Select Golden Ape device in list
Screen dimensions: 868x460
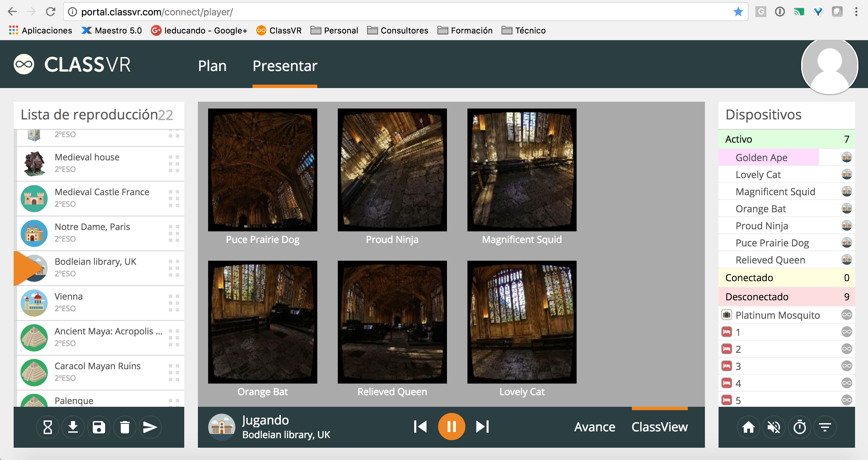click(761, 158)
